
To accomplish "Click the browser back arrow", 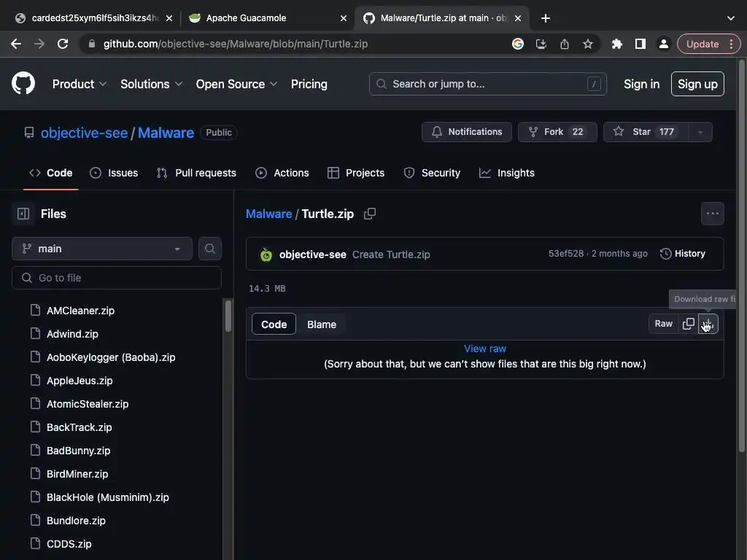I will [16, 44].
